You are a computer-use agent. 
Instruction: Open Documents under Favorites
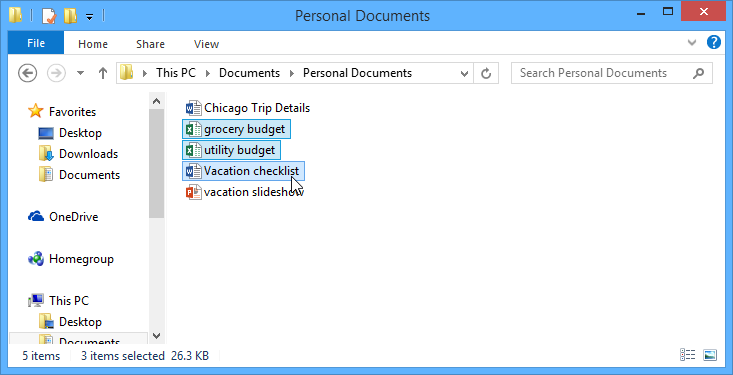[89, 175]
